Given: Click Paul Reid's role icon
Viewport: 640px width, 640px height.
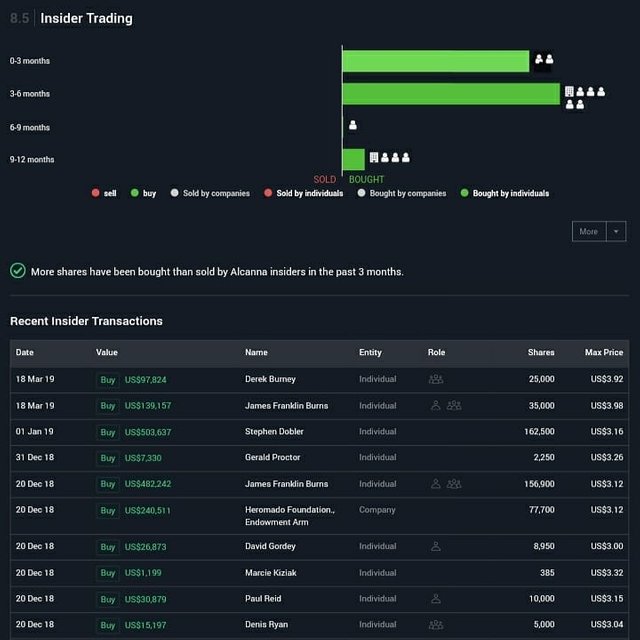Looking at the screenshot, I should (x=436, y=599).
